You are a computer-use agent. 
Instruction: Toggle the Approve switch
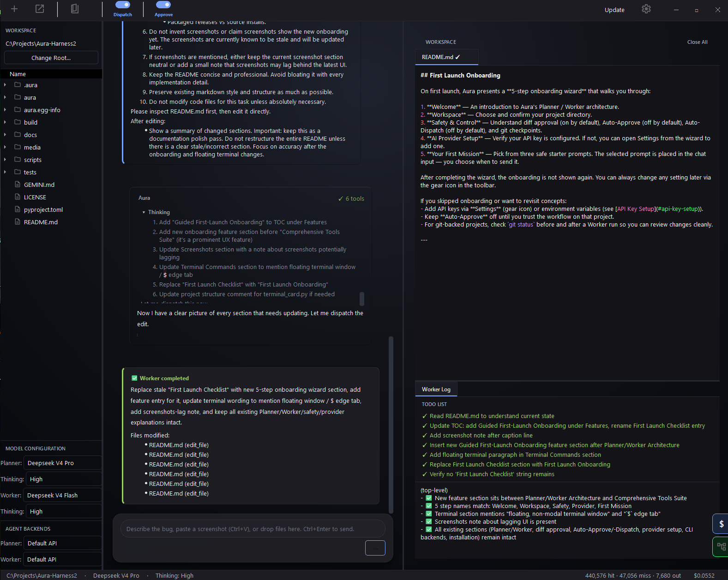[x=163, y=5]
